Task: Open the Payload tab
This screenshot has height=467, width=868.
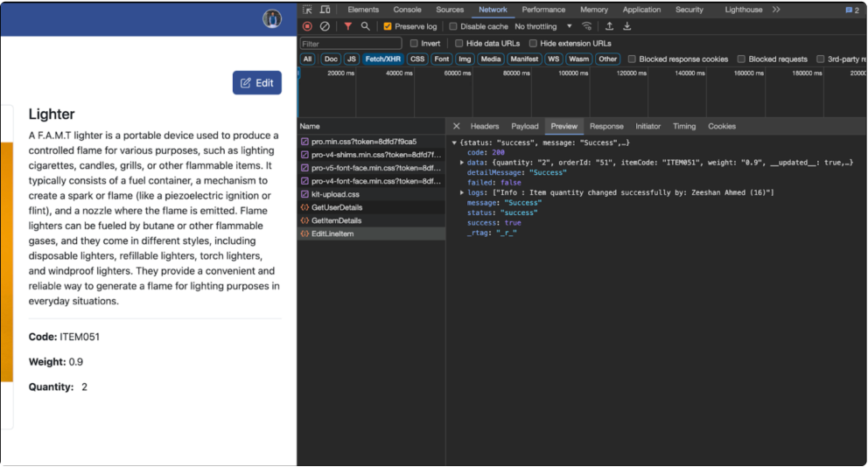Action: [525, 126]
